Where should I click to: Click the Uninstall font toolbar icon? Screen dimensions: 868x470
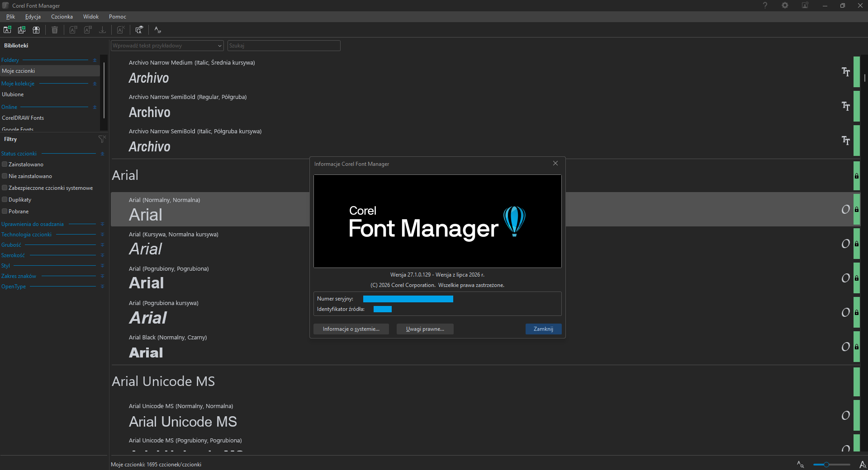88,30
